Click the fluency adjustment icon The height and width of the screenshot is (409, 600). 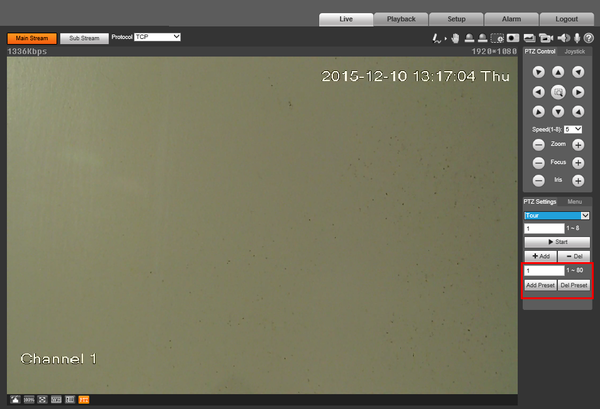click(x=70, y=400)
